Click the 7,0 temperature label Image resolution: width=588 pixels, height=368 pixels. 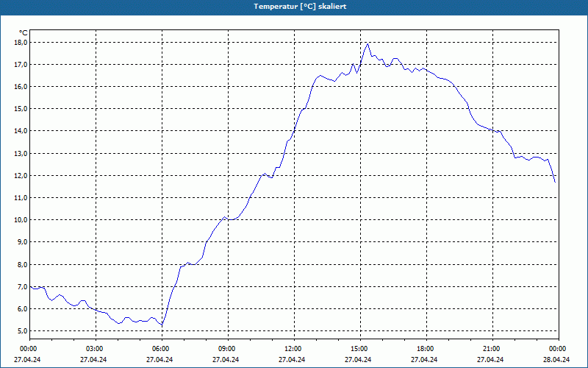[23, 287]
